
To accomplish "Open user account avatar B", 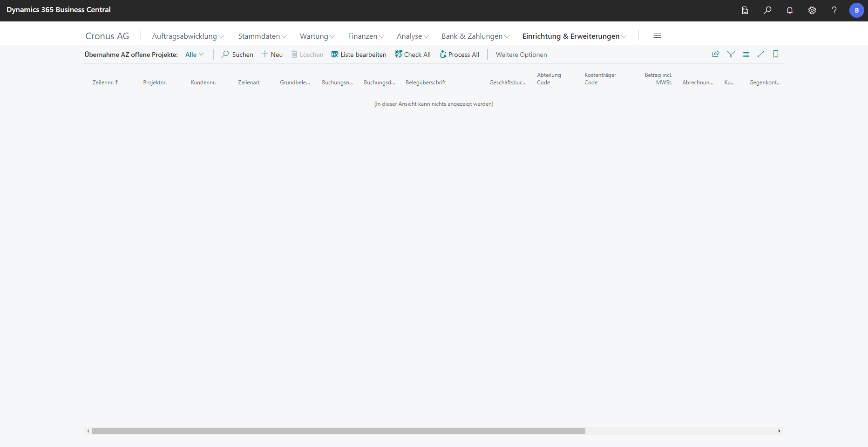I will (x=856, y=10).
